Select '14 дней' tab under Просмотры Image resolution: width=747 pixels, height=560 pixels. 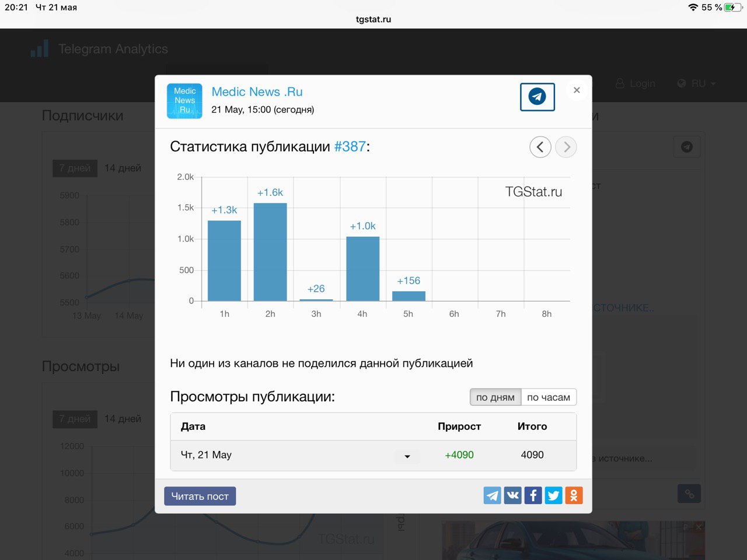pyautogui.click(x=123, y=419)
